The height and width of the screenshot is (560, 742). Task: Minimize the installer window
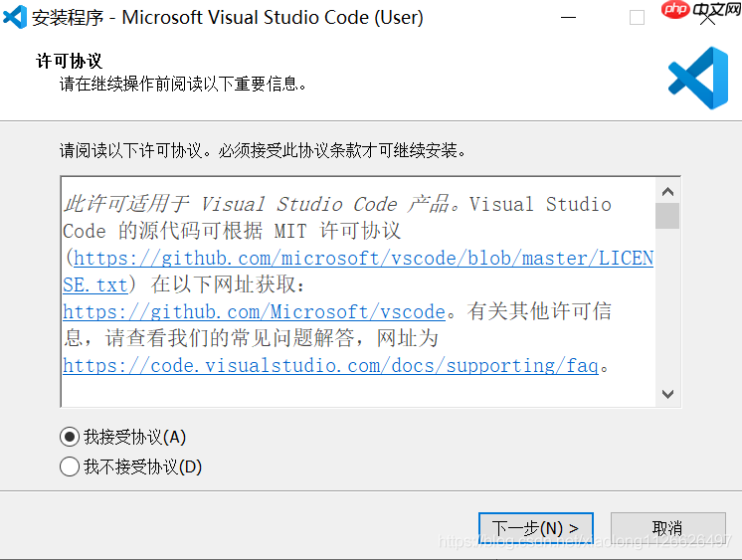click(x=568, y=18)
